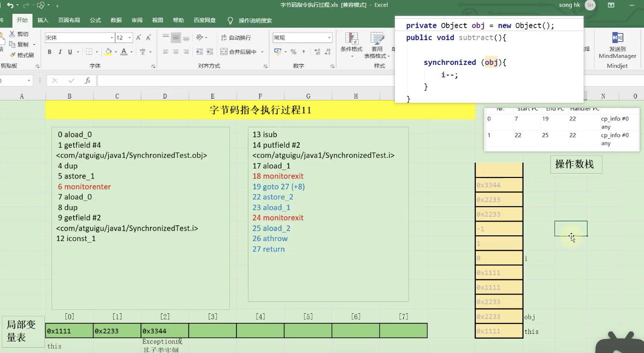Align text right in cell
This screenshot has width=644, height=353.
point(186,52)
